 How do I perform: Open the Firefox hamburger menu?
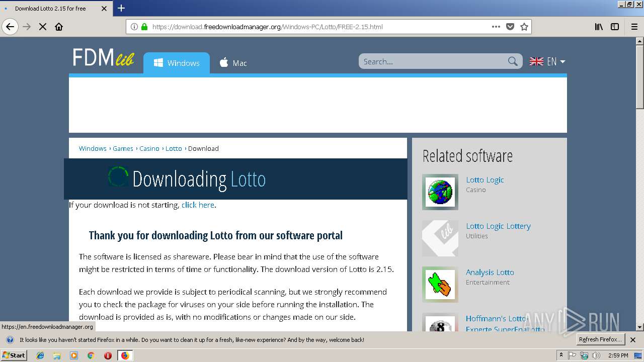click(634, 27)
